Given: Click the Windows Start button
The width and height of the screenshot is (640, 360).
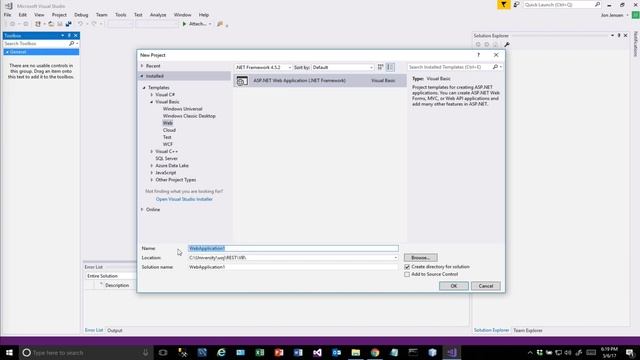Looking at the screenshot, I should [x=9, y=352].
